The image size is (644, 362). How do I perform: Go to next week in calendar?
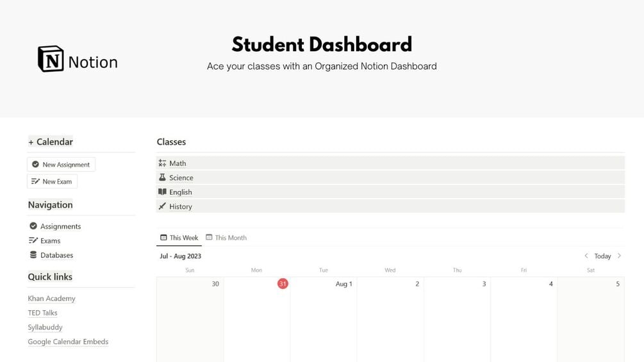(x=619, y=256)
